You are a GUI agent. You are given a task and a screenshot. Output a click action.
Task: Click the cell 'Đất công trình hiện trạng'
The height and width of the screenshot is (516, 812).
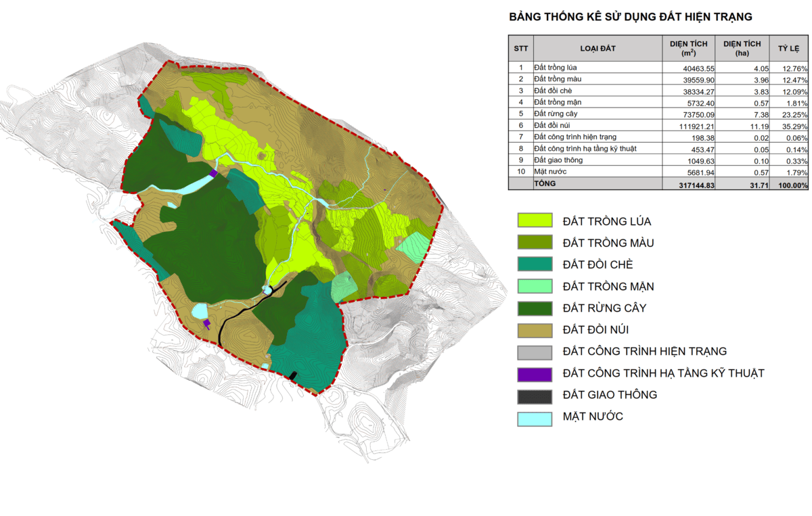(x=575, y=137)
